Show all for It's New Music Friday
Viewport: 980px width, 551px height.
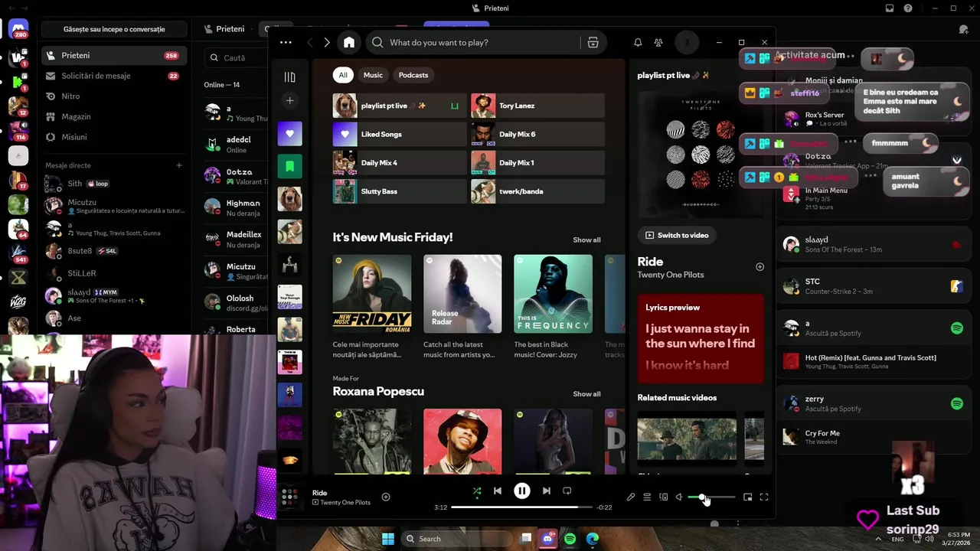pyautogui.click(x=586, y=240)
